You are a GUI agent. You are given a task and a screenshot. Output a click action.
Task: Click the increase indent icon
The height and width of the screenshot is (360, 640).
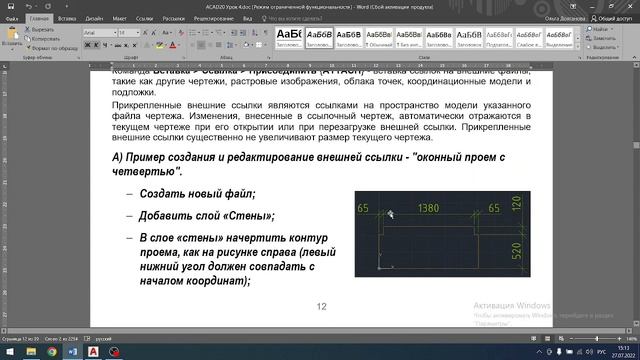(x=243, y=33)
